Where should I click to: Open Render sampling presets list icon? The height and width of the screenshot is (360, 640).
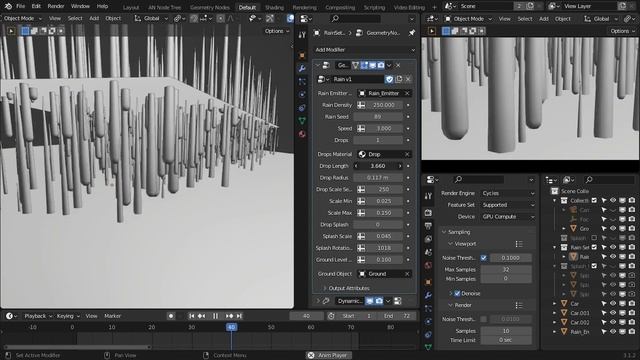519,305
